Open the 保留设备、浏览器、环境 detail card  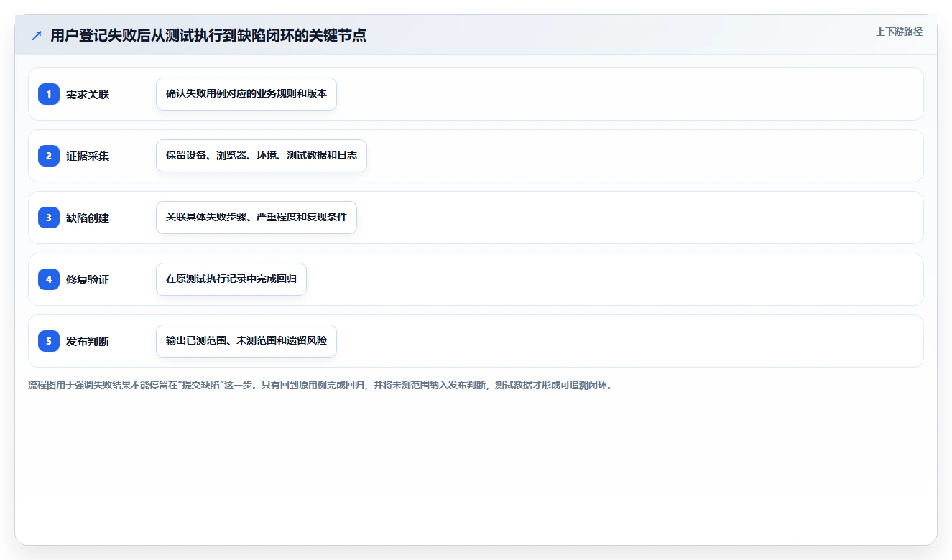(262, 156)
